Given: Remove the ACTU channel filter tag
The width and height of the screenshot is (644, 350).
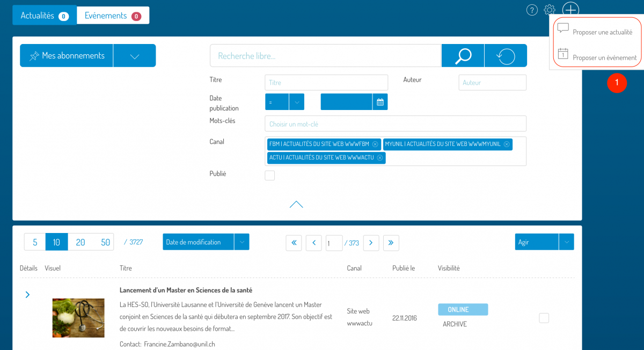Looking at the screenshot, I should tap(380, 158).
